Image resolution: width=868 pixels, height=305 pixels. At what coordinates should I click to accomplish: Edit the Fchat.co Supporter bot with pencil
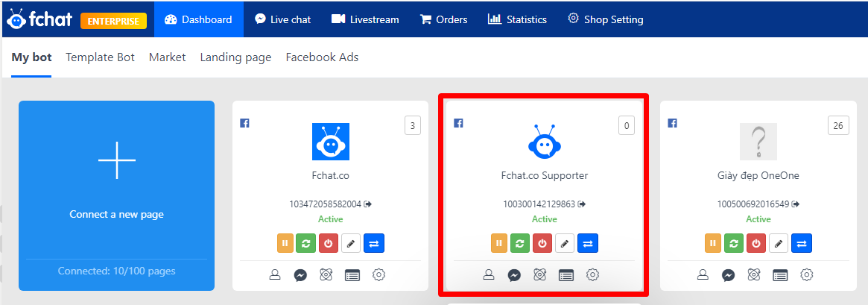(x=565, y=243)
